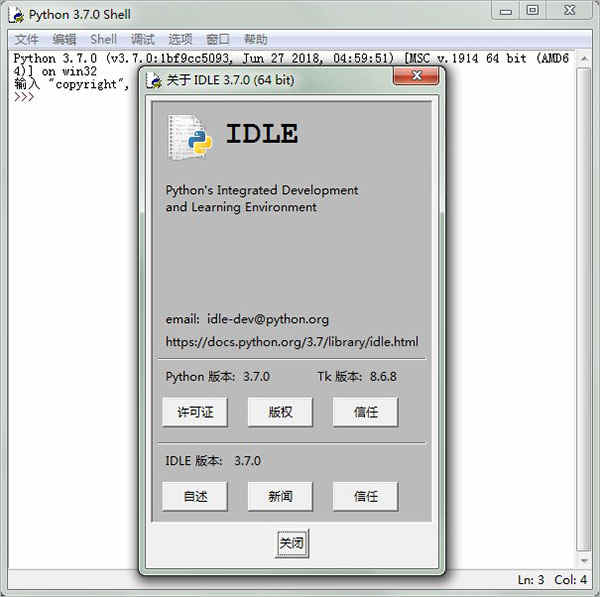600x597 pixels.
Task: Click the 新闻 button
Action: pos(280,496)
